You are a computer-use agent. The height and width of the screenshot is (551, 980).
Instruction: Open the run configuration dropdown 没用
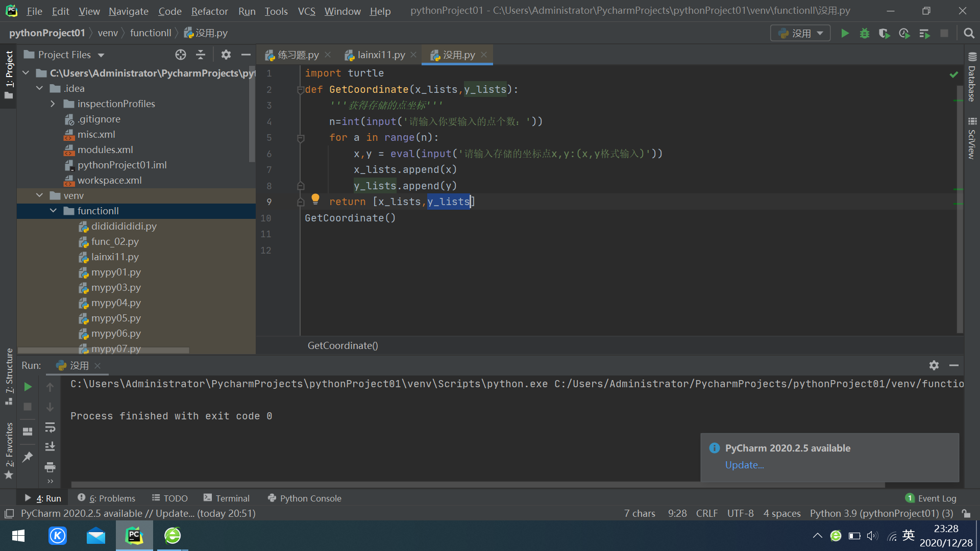tap(800, 33)
